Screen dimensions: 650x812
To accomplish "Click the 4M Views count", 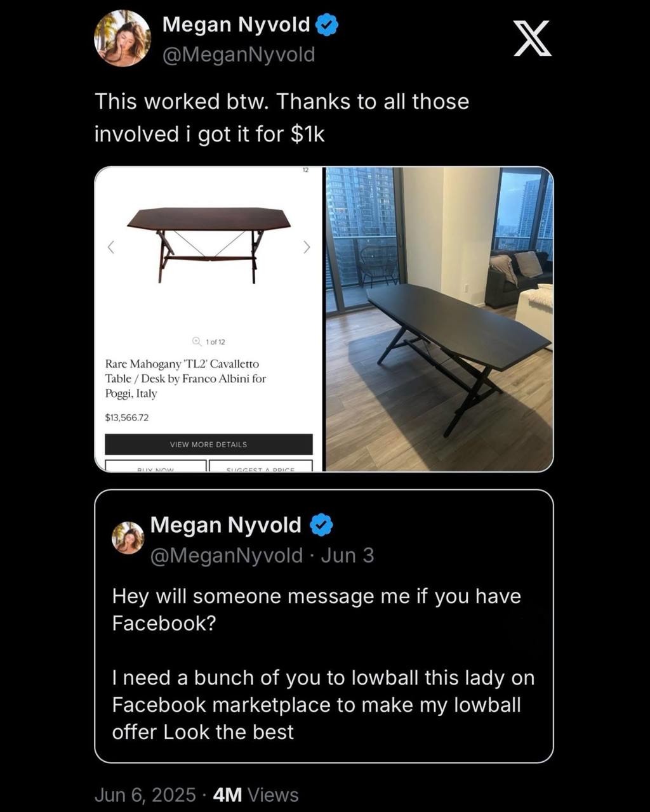I will point(256,795).
